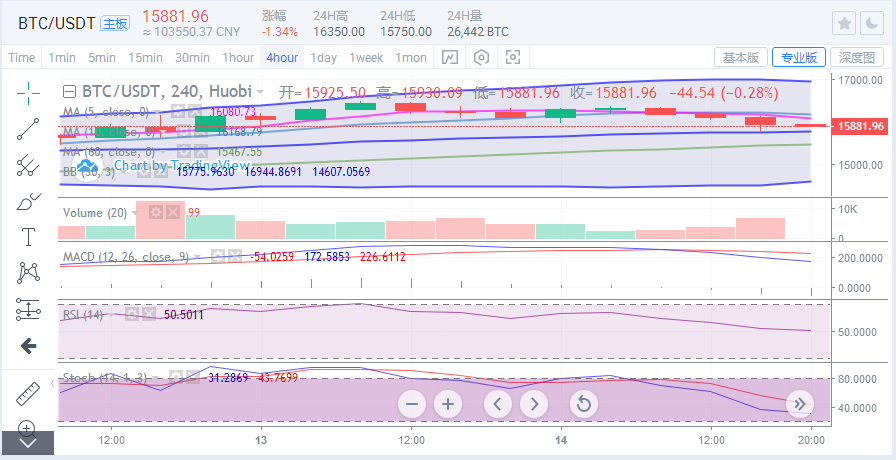Open settings gear for MA (5, close, 0)

pos(180,111)
